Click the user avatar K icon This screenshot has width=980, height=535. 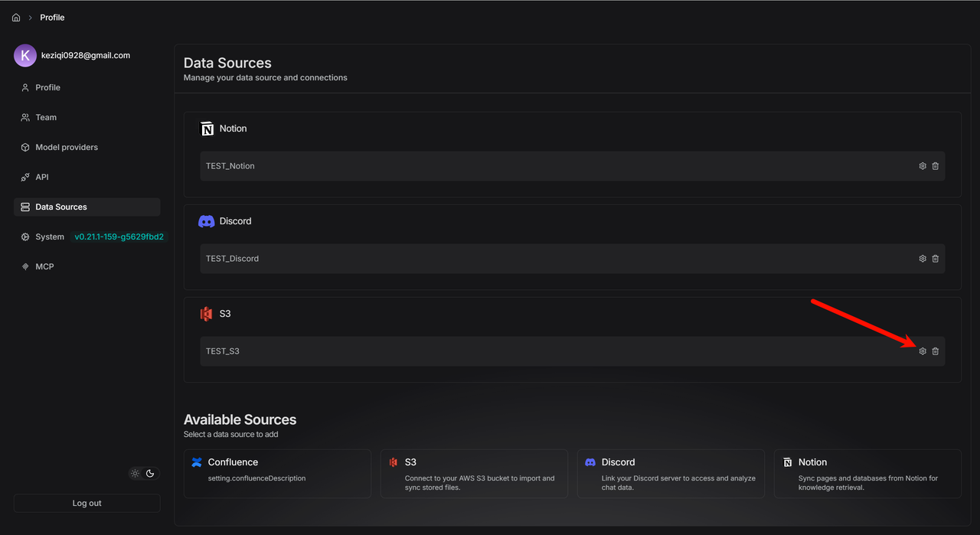tap(25, 55)
